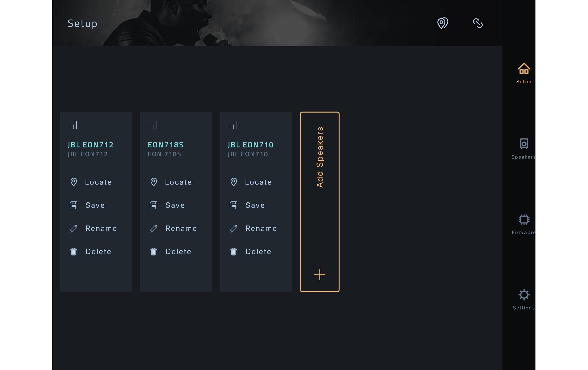Switch to the Speakers tab

(523, 149)
